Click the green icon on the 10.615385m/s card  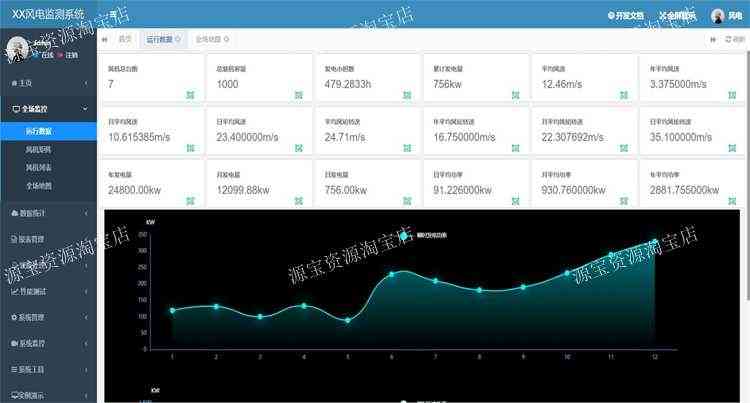point(190,148)
